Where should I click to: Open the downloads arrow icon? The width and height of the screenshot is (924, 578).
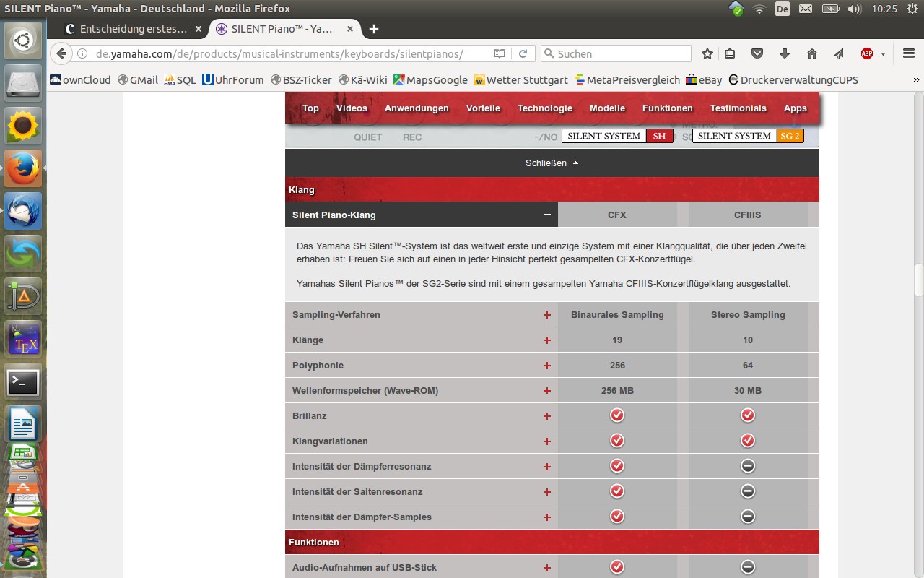tap(785, 53)
